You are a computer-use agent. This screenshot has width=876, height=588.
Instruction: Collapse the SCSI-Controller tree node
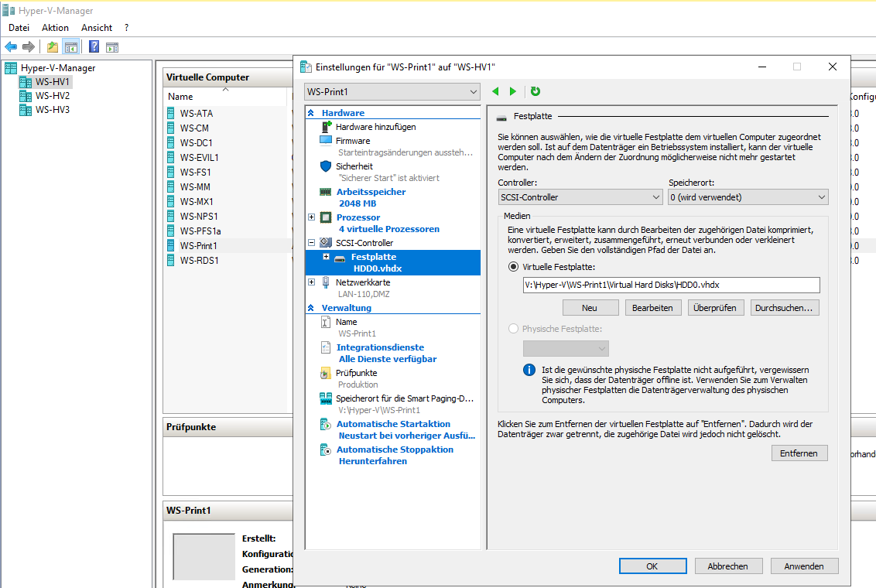point(312,243)
